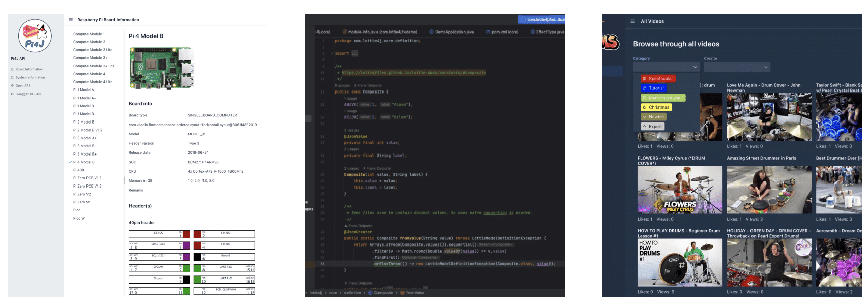
Task: Choose Made this myself category option
Action: click(663, 98)
